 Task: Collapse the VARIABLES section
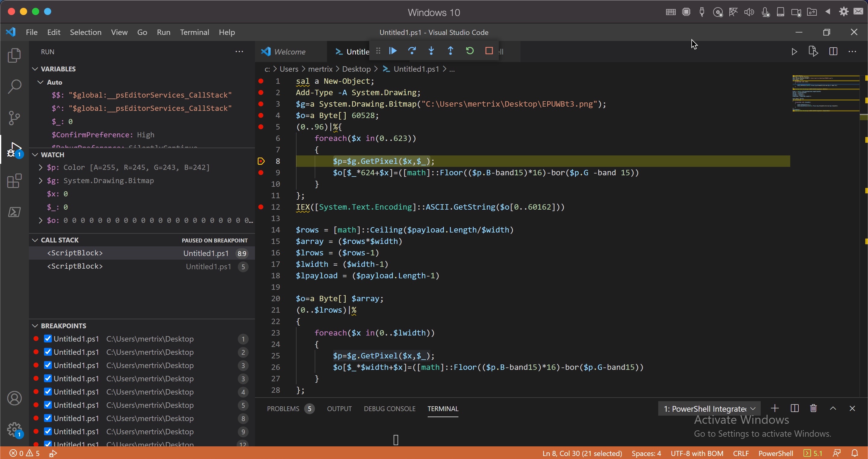35,69
